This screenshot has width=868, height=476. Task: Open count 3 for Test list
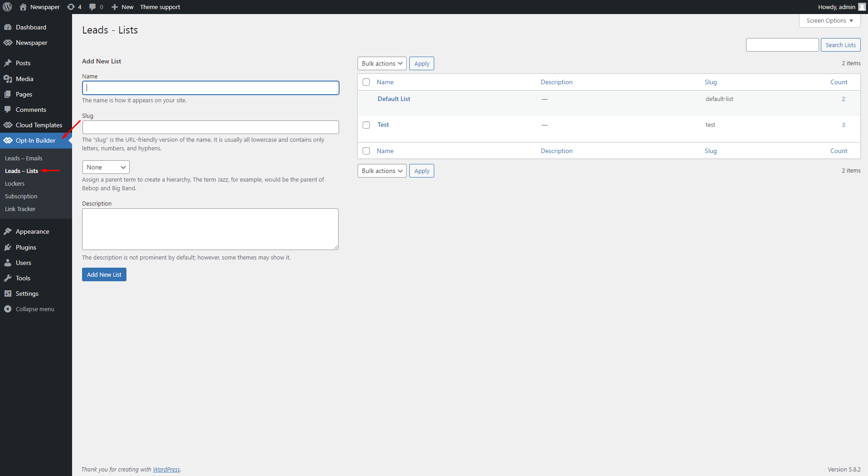(x=844, y=125)
